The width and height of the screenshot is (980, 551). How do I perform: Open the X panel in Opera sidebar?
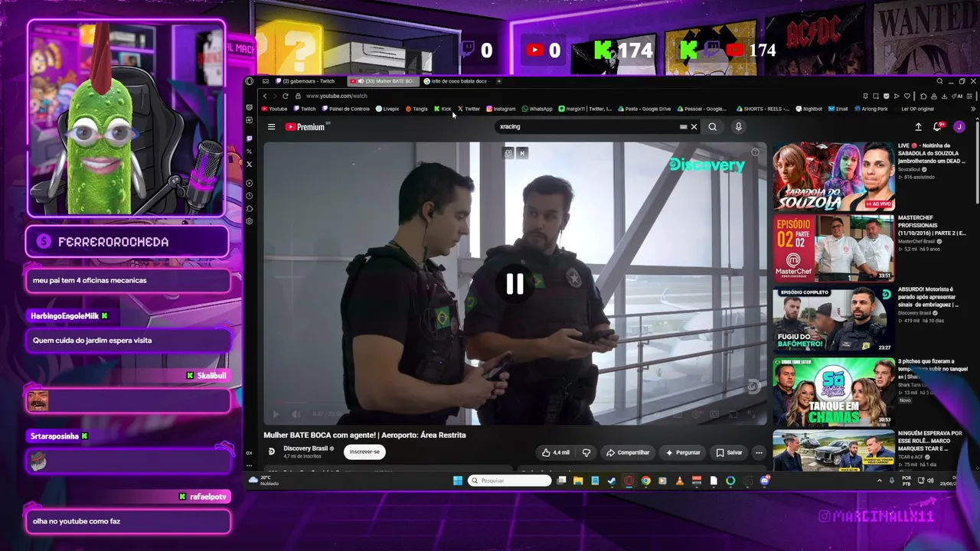tap(250, 164)
